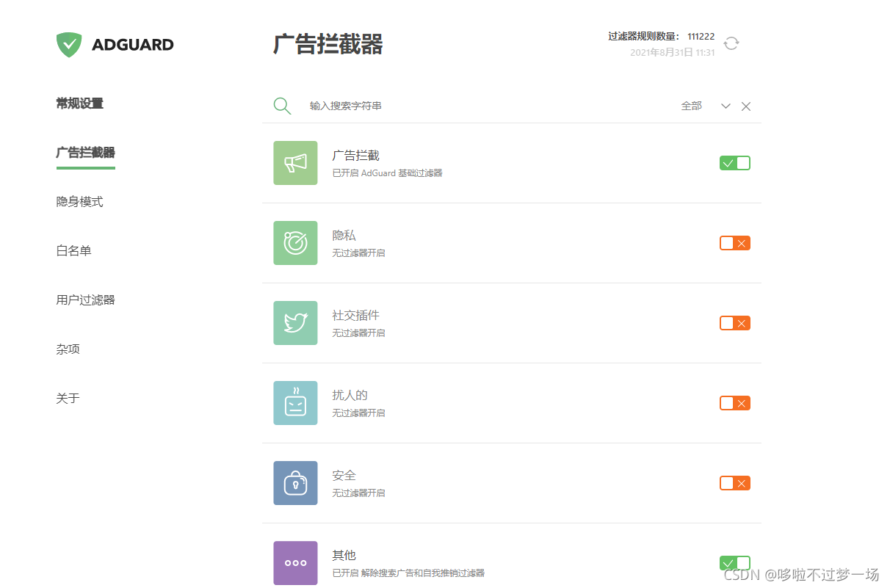The width and height of the screenshot is (890, 588).
Task: Open the bird social widgets icon
Action: 295,323
